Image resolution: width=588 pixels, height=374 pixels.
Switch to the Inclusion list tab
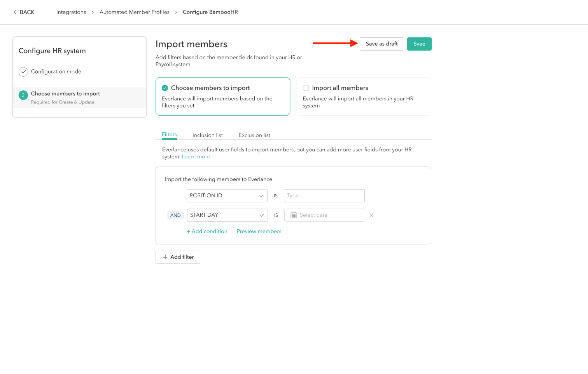coord(207,135)
